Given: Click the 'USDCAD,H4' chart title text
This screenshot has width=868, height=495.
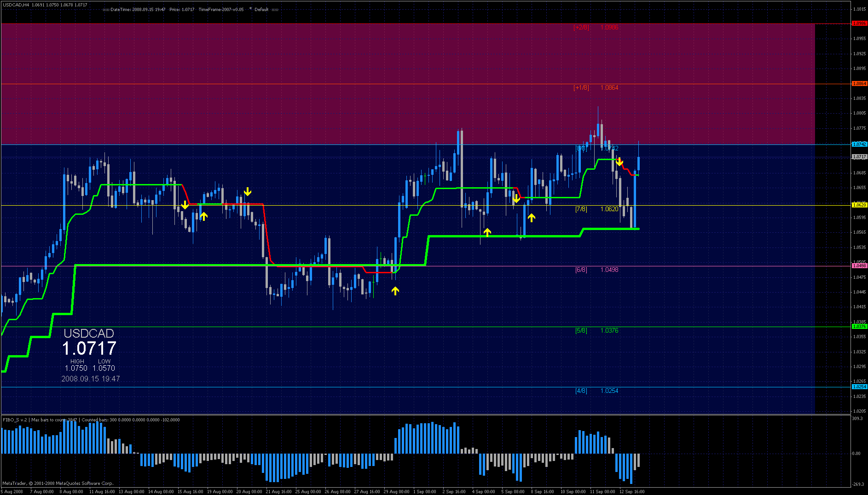Looking at the screenshot, I should click(x=16, y=5).
